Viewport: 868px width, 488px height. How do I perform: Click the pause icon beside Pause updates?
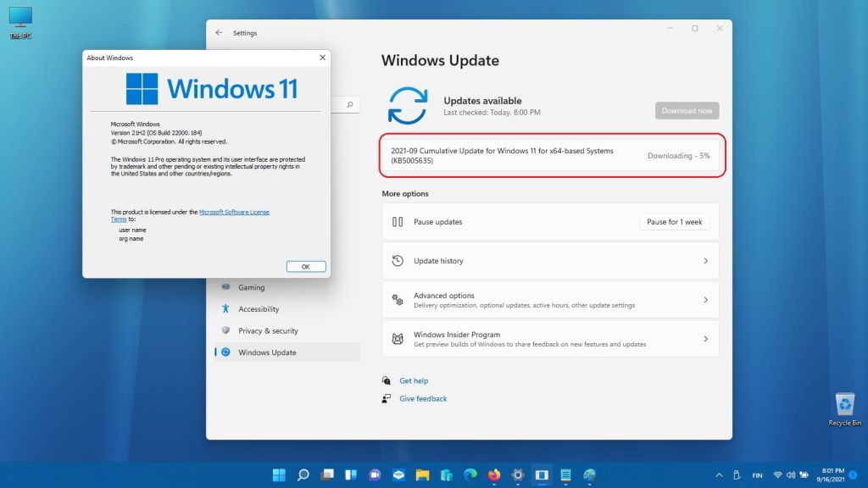[x=398, y=222]
